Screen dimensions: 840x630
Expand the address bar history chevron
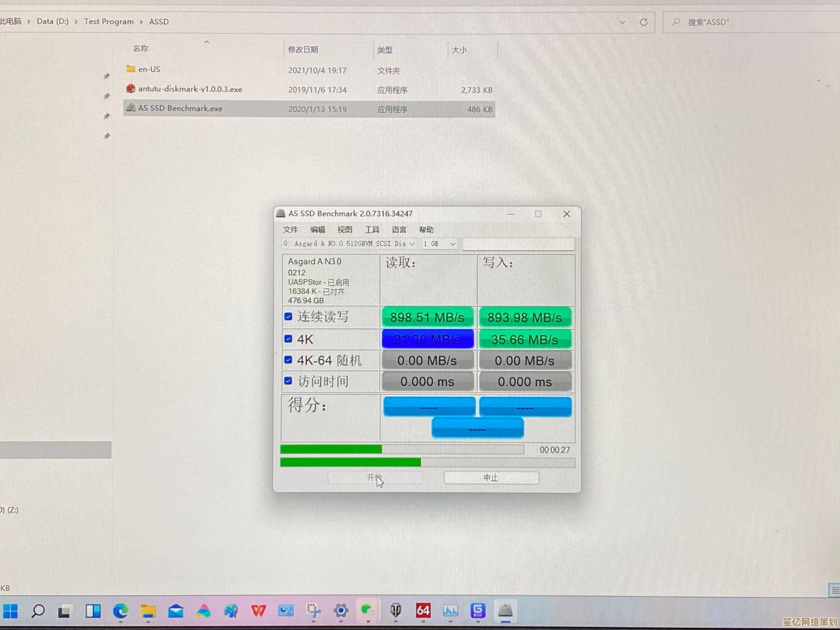pyautogui.click(x=622, y=22)
